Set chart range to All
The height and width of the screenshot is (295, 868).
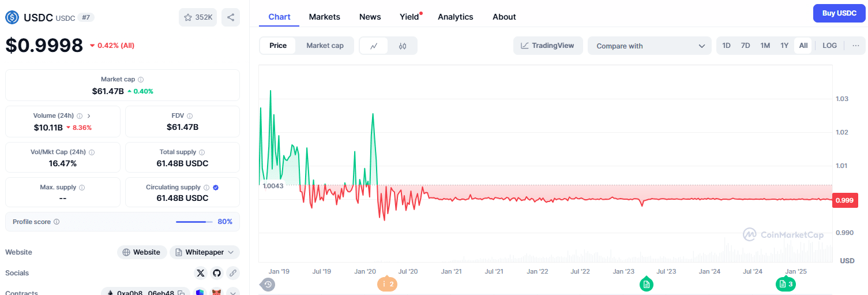click(803, 46)
